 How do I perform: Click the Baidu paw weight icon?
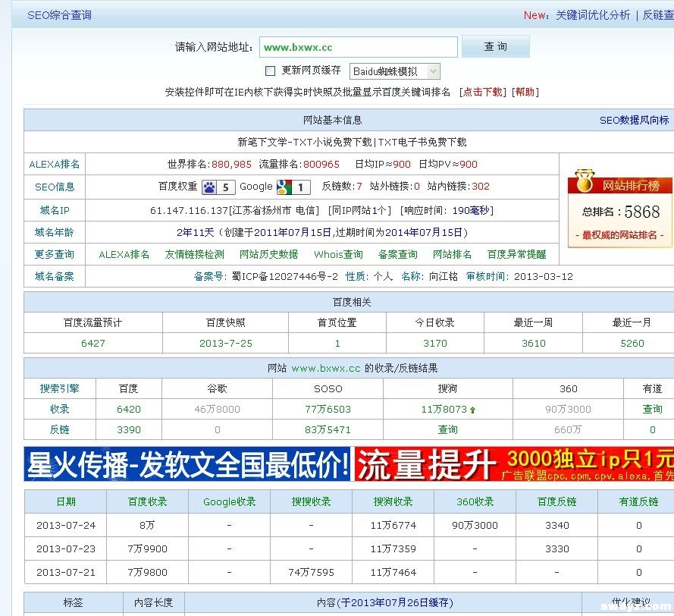click(209, 187)
